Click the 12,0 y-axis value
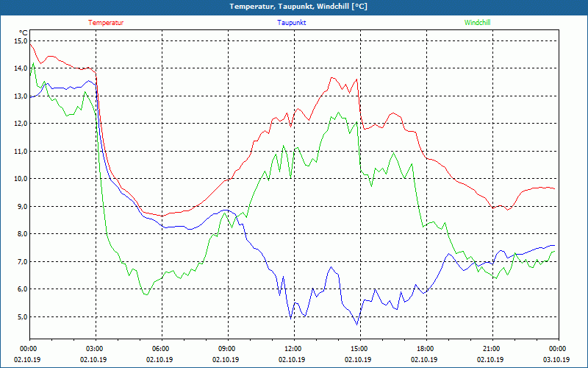The image size is (588, 368). [x=21, y=124]
